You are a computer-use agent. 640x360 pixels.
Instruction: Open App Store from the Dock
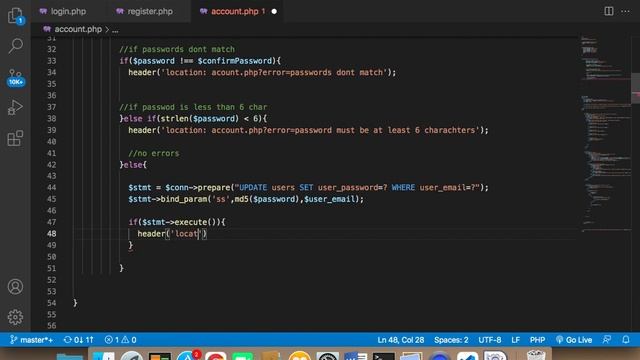[188, 356]
